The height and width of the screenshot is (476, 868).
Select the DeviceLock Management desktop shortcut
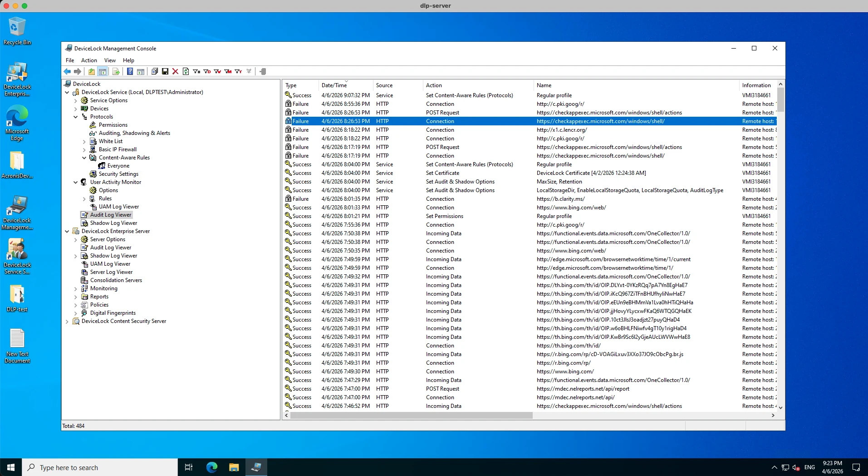17,213
